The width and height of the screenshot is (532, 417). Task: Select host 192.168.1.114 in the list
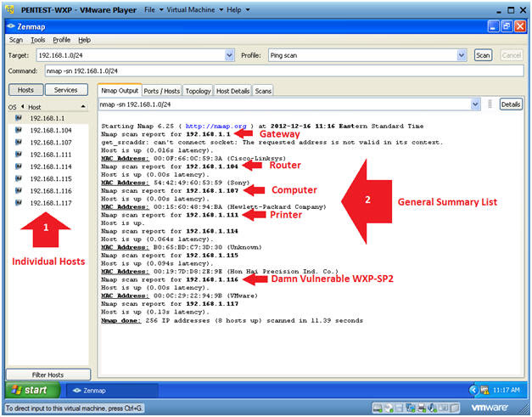(51, 166)
